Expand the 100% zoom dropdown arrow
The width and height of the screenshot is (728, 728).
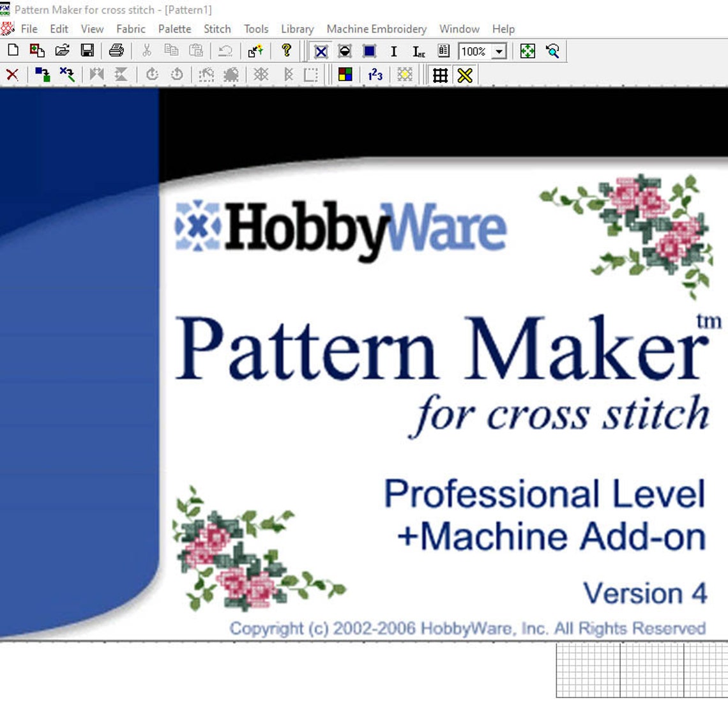point(499,51)
